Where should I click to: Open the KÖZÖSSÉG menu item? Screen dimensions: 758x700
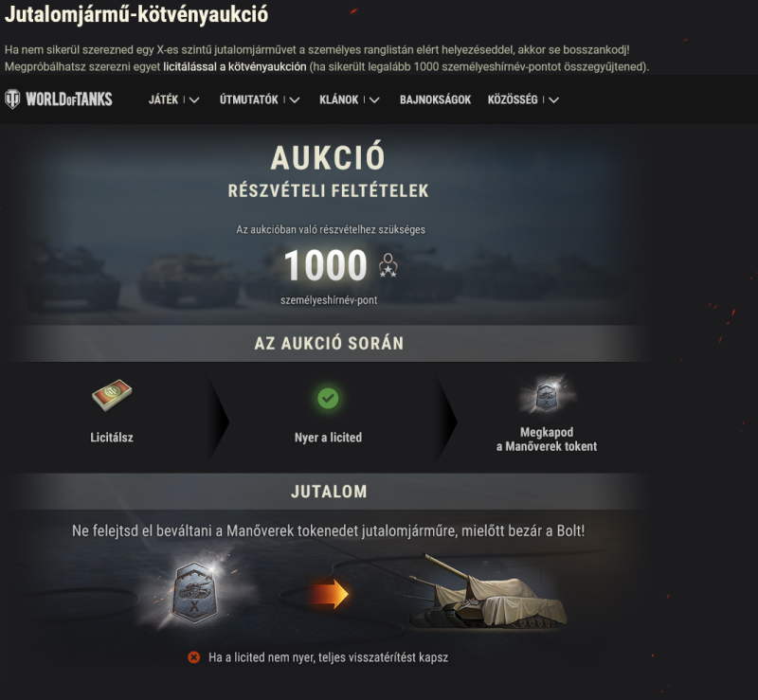pos(513,99)
